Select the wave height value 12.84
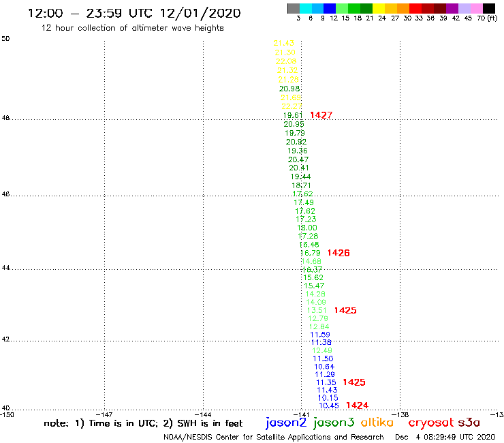 pyautogui.click(x=319, y=327)
